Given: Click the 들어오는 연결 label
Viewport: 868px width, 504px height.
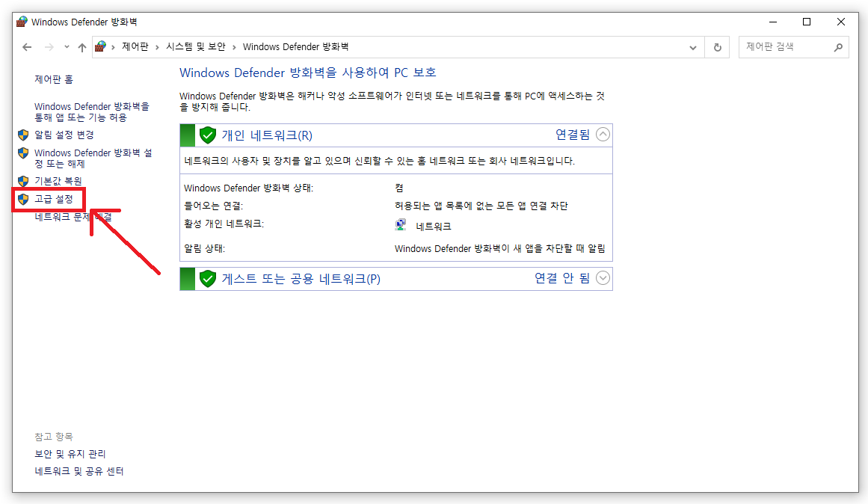Looking at the screenshot, I should [x=213, y=206].
